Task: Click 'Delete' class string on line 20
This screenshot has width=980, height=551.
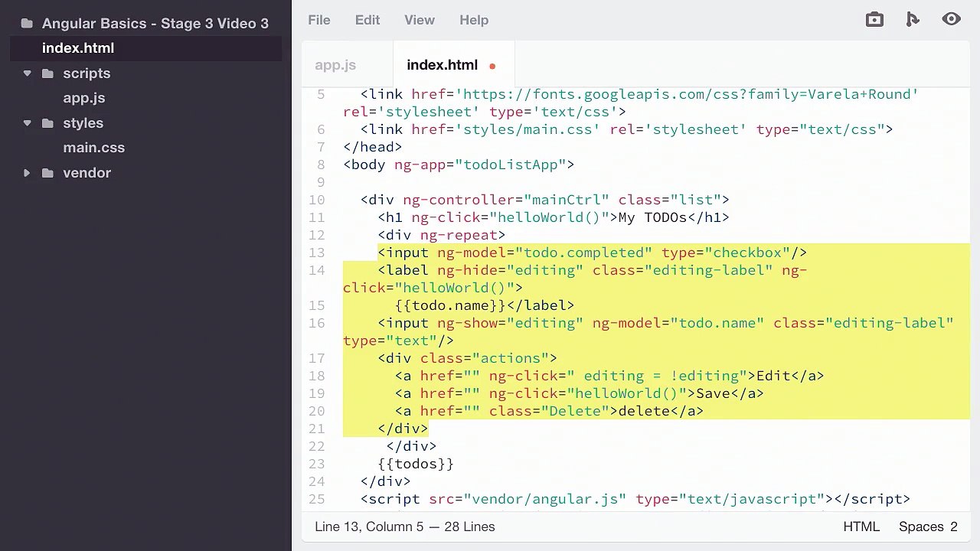Action: [x=575, y=411]
